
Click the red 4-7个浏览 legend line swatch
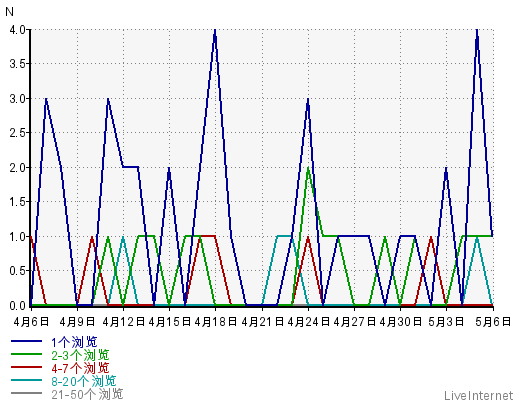(27, 367)
